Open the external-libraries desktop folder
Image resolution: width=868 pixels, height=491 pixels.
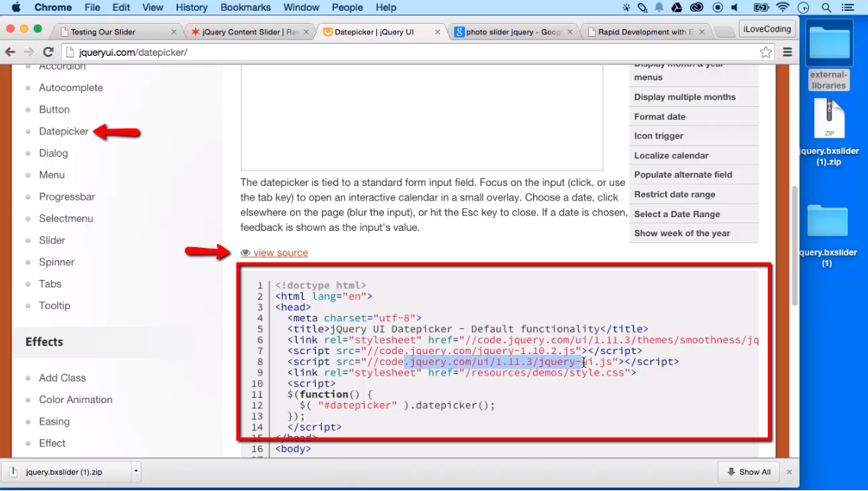[x=828, y=57]
